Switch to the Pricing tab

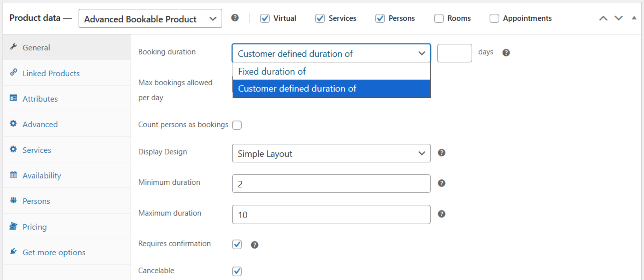pos(35,227)
